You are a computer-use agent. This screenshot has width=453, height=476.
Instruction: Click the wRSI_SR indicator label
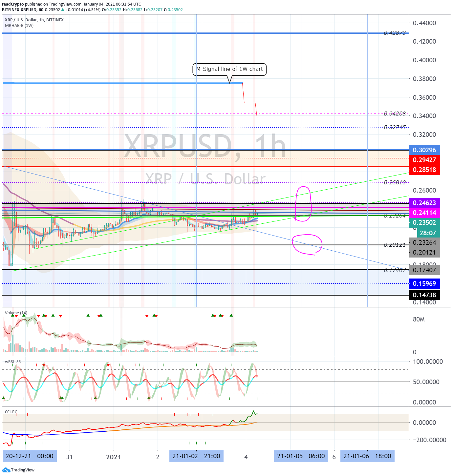[x=13, y=362]
